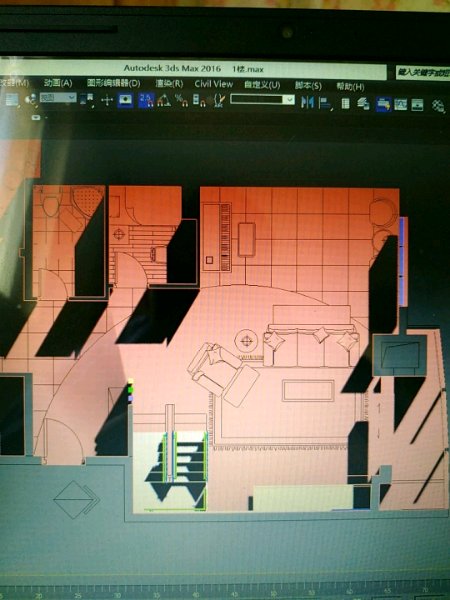Edit named selection sets icon
Image resolution: width=450 pixels, height=600 pixels.
pos(220,101)
